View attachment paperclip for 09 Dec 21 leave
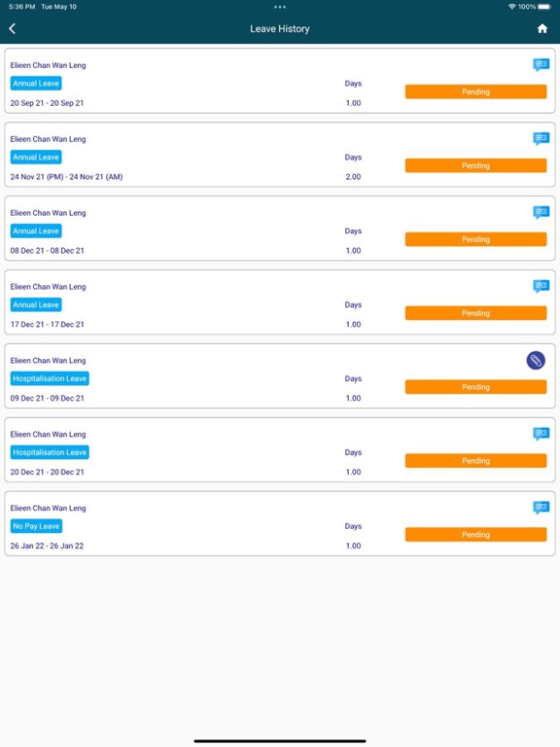 click(x=536, y=361)
